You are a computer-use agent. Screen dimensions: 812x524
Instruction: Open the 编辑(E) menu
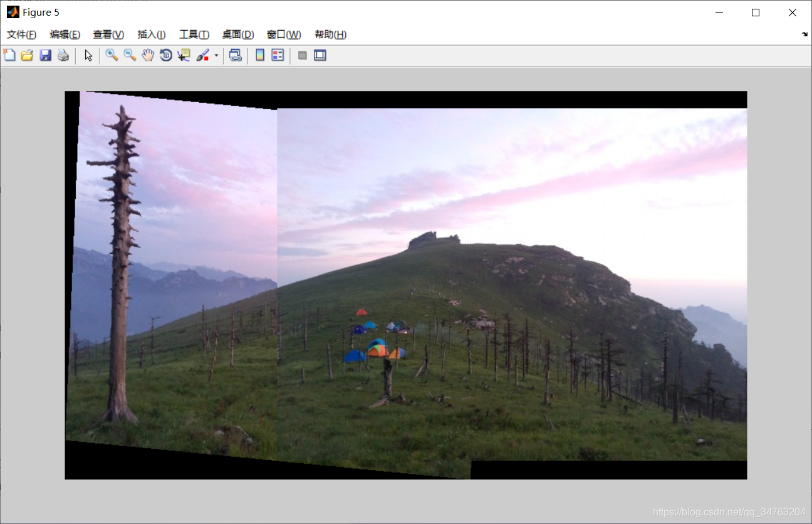(65, 34)
